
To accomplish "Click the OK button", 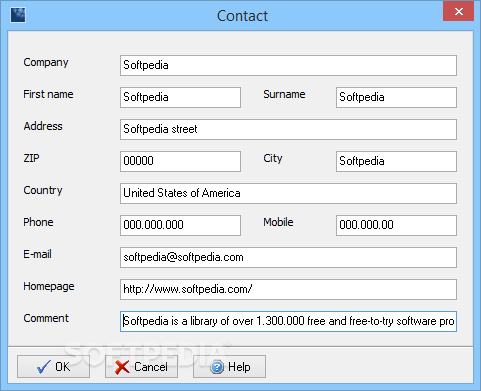I will (53, 366).
